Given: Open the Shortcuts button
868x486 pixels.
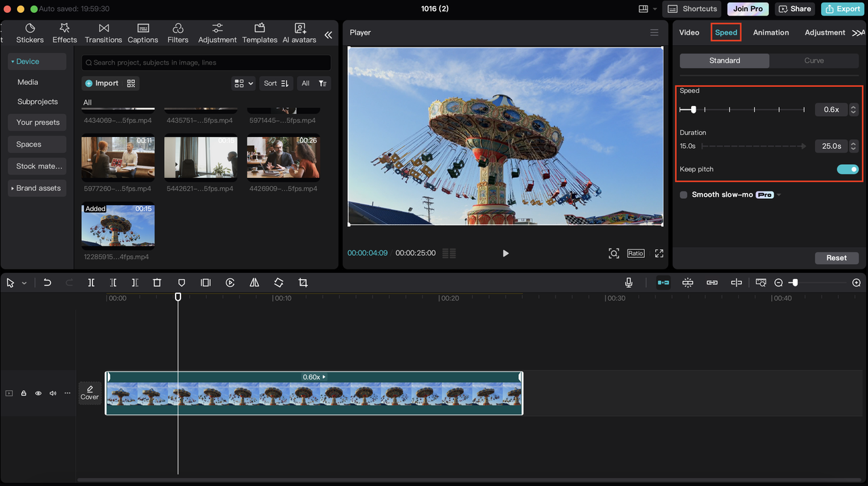Looking at the screenshot, I should click(x=693, y=9).
